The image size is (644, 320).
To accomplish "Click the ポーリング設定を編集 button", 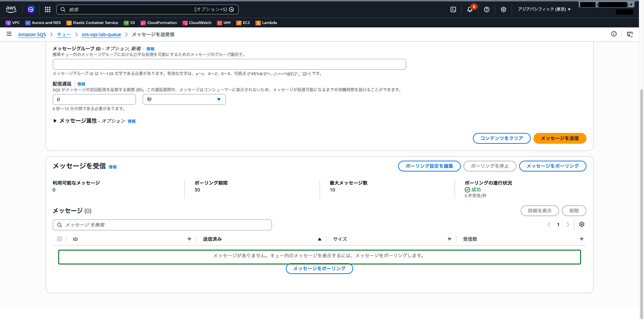I will pyautogui.click(x=429, y=166).
